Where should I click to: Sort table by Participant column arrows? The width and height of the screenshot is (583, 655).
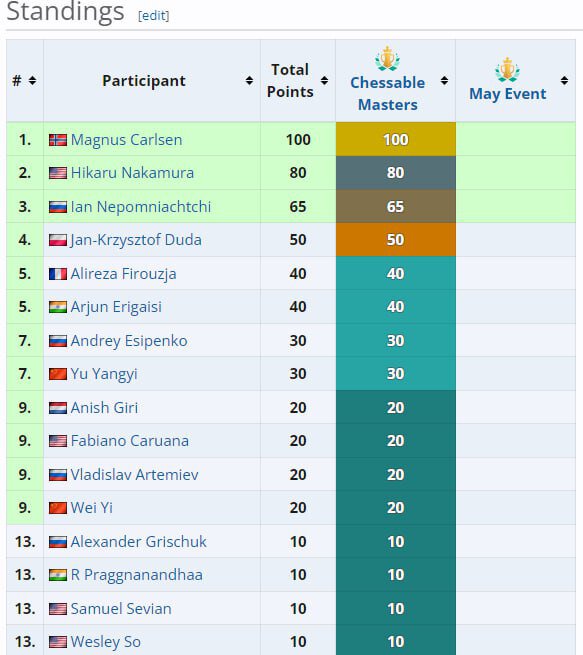click(249, 80)
